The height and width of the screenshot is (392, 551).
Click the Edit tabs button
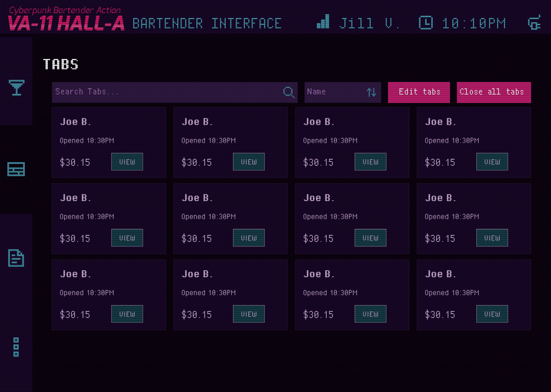pyautogui.click(x=419, y=92)
